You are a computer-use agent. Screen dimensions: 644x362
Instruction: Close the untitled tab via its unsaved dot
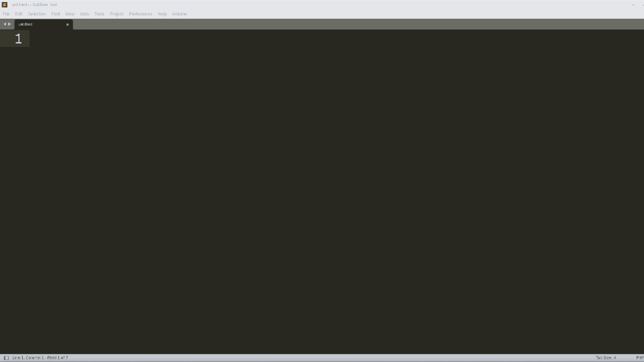point(67,24)
